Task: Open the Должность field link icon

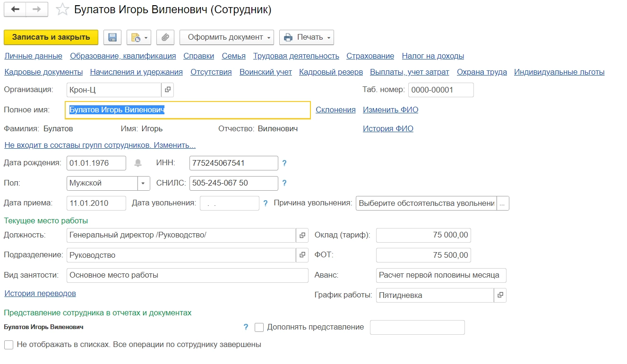Action: [302, 235]
